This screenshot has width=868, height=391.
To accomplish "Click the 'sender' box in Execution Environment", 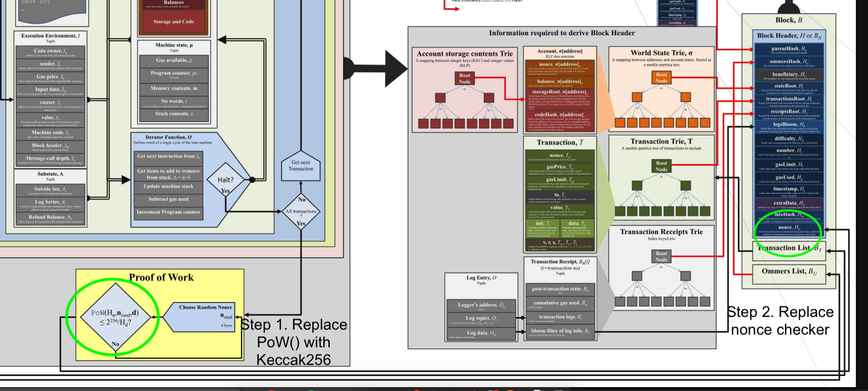I will [x=50, y=65].
